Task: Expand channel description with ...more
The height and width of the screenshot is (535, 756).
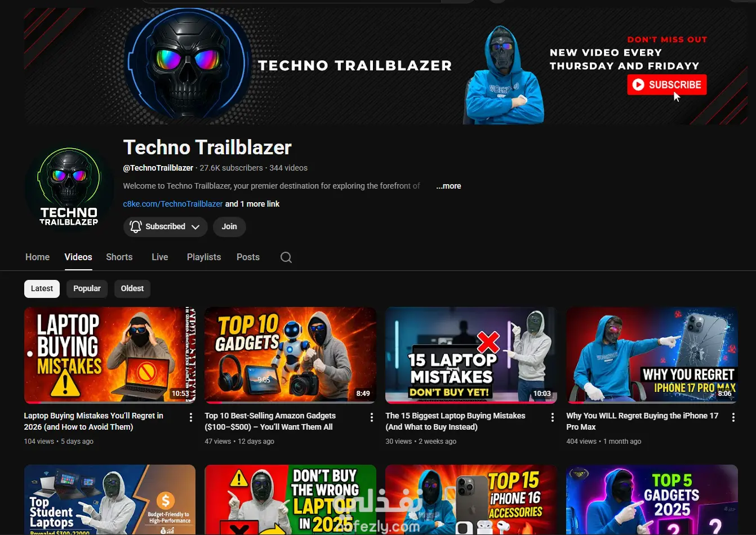Action: coord(448,186)
